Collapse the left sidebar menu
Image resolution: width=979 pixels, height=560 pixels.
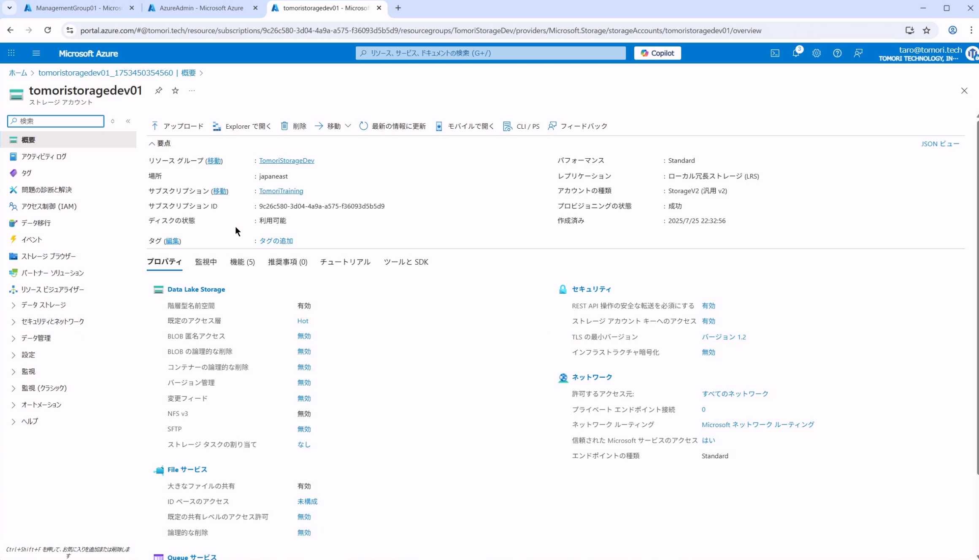click(x=128, y=121)
